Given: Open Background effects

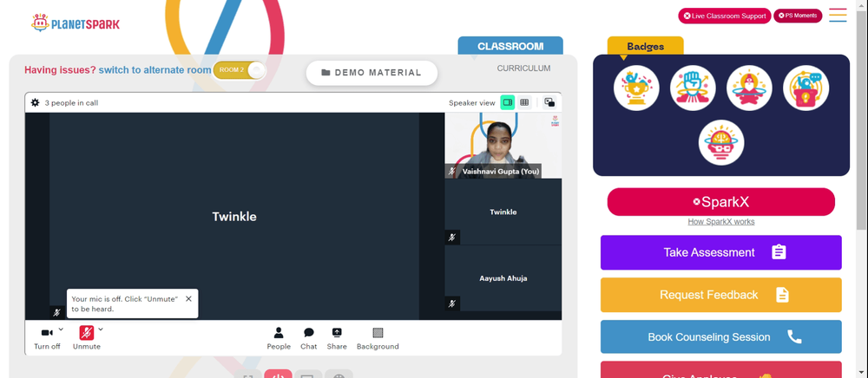Looking at the screenshot, I should pyautogui.click(x=378, y=338).
